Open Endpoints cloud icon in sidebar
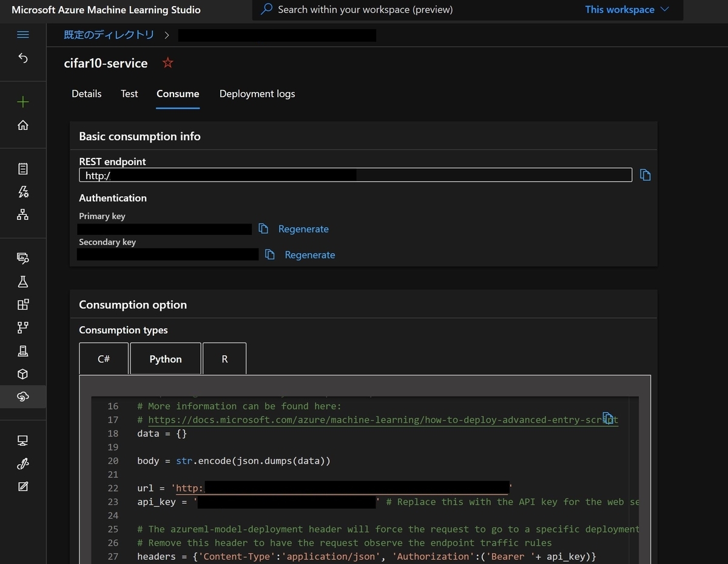Viewport: 728px width, 564px height. coord(22,396)
